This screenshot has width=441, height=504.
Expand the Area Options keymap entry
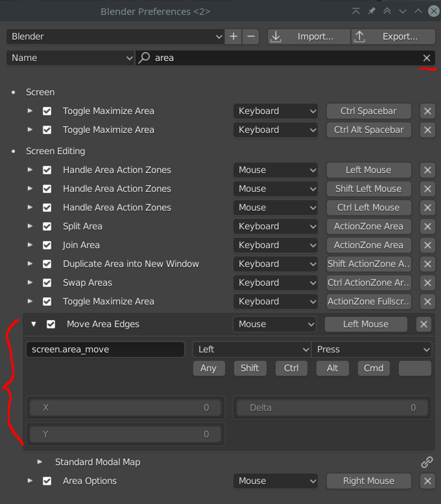(x=30, y=481)
